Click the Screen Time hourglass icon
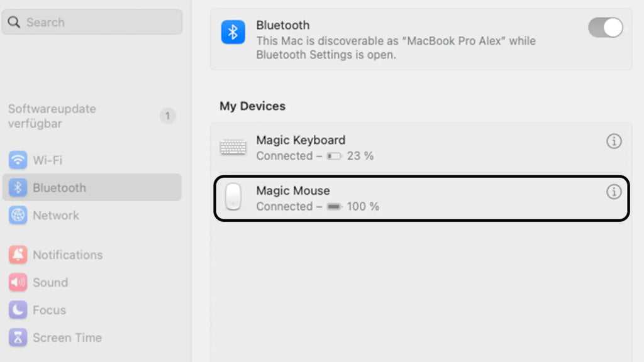Image resolution: width=644 pixels, height=362 pixels. (x=18, y=338)
